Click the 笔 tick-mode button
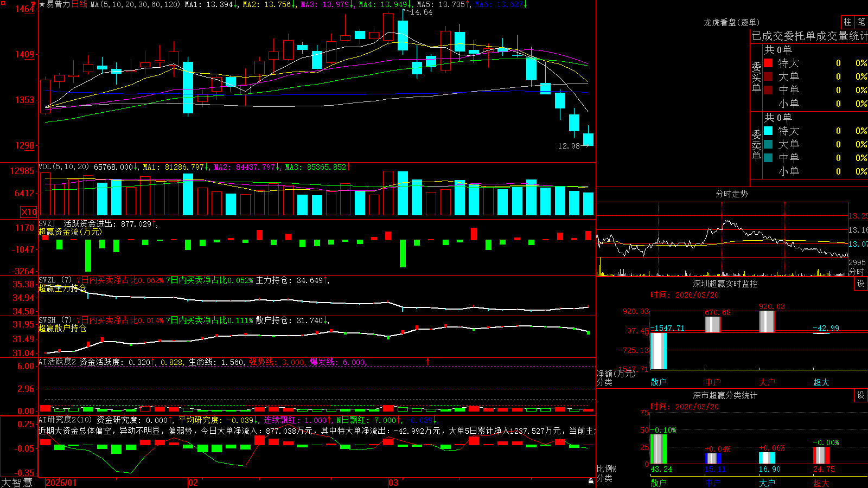This screenshot has height=488, width=868. click(861, 22)
